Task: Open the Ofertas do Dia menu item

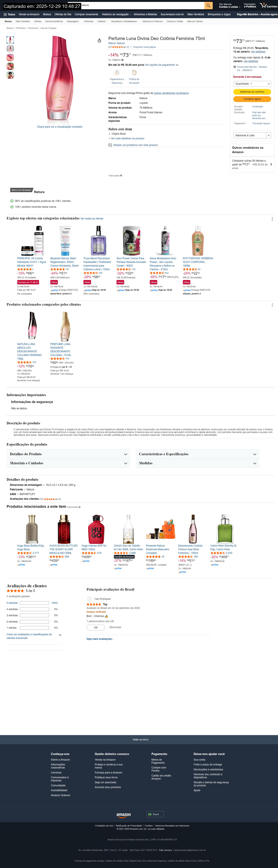Action: (x=63, y=14)
